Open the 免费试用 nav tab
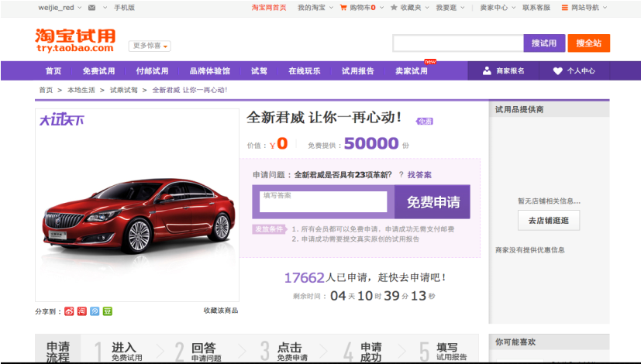The width and height of the screenshot is (641, 364). click(98, 70)
